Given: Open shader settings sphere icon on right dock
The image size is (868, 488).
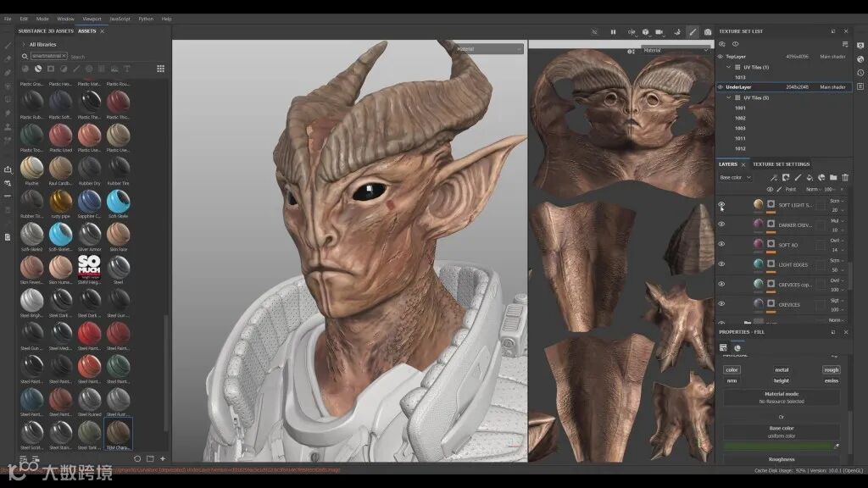Looking at the screenshot, I should click(860, 59).
